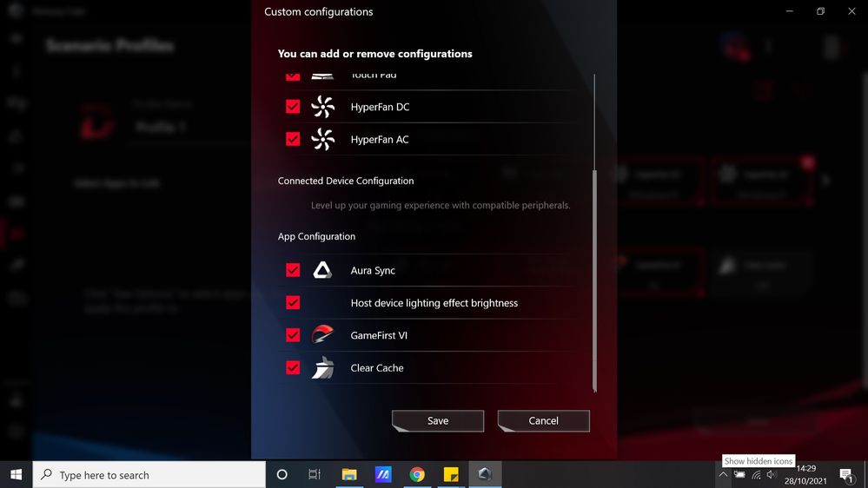
Task: Save the custom configurations
Action: pyautogui.click(x=438, y=421)
